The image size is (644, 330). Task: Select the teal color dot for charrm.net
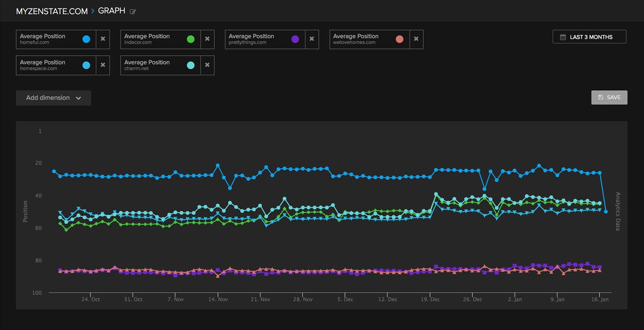click(x=192, y=65)
